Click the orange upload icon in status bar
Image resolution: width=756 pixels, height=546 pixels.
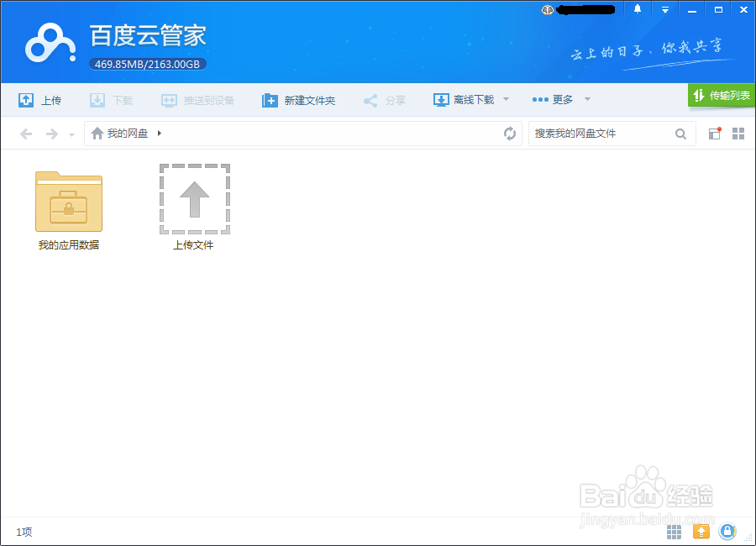pyautogui.click(x=701, y=532)
